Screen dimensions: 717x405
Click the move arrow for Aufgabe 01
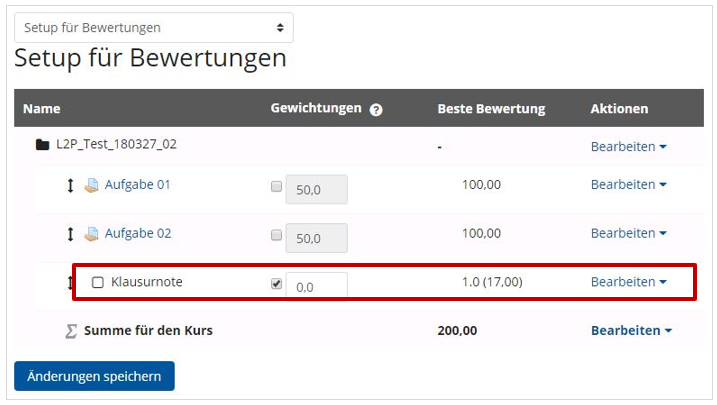click(70, 186)
